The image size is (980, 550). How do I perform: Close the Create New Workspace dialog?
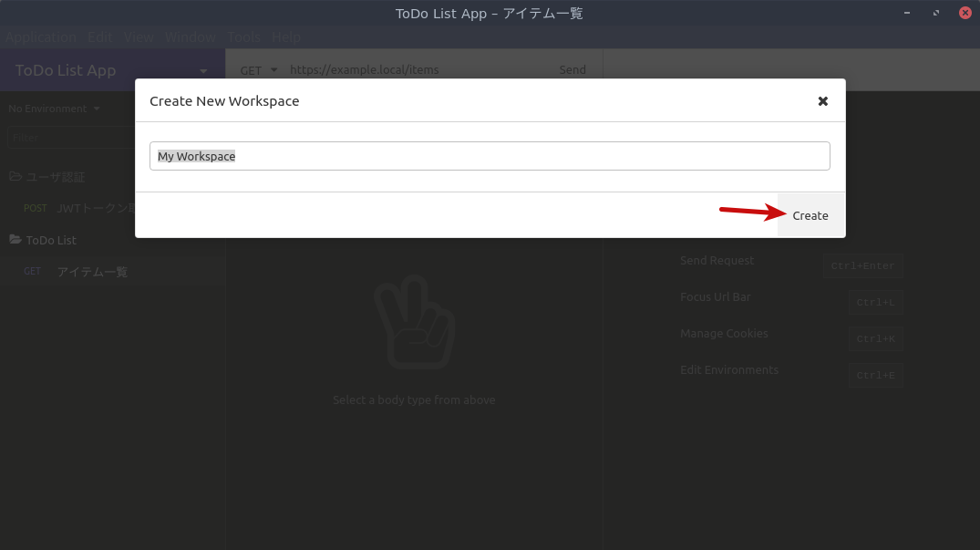click(x=822, y=100)
